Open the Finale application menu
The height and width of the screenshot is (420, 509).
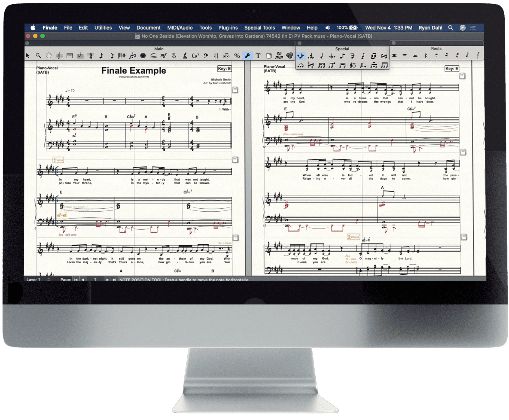50,28
